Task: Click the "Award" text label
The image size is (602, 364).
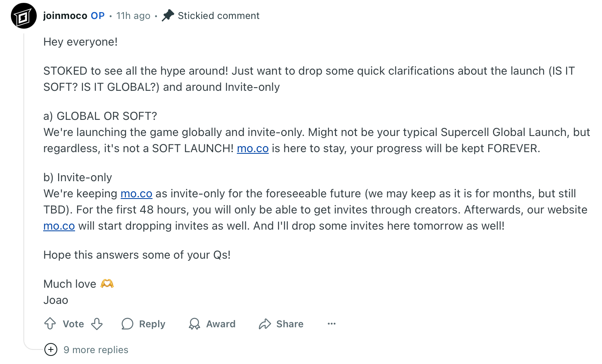Action: click(221, 324)
